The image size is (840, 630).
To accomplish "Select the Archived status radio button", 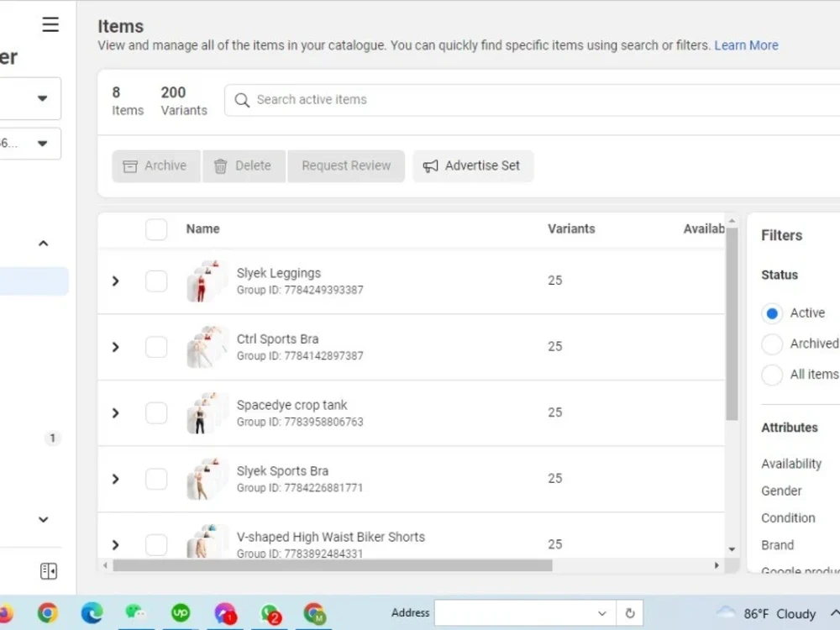I will [x=772, y=344].
